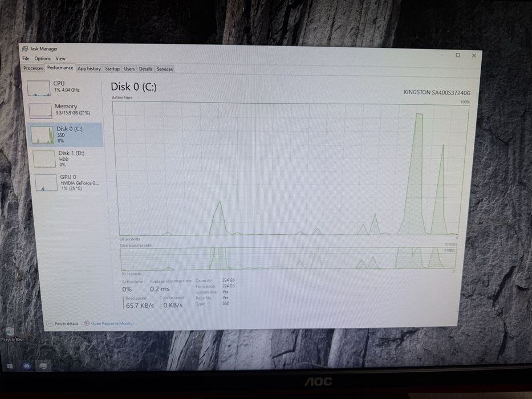Open the Details tab
Screen dimensions: 532x399
click(x=145, y=69)
